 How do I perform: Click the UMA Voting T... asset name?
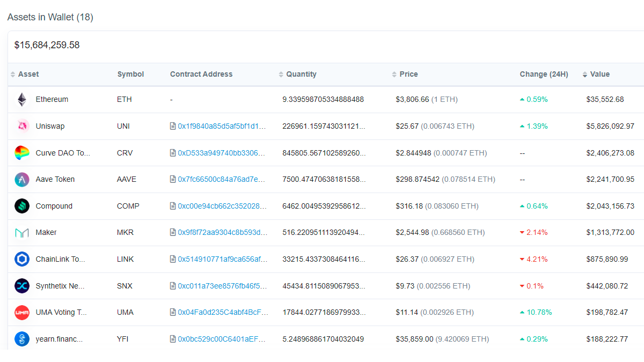(x=61, y=312)
